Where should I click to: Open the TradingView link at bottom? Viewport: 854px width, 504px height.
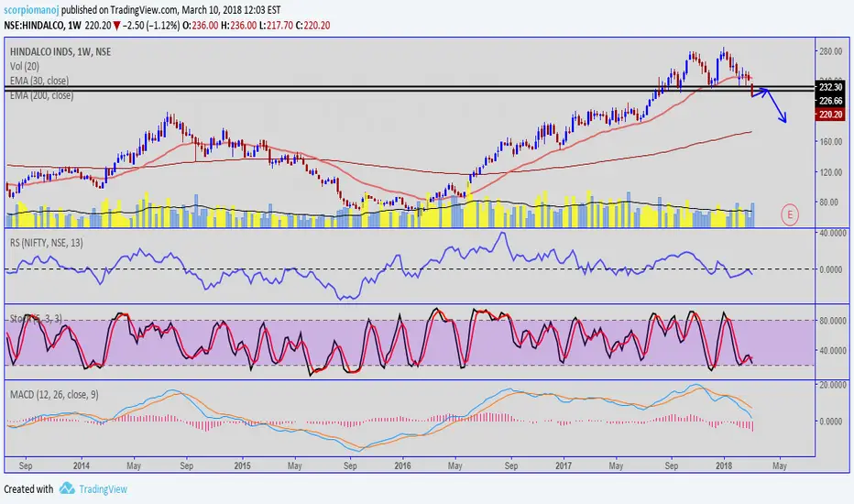pos(103,489)
